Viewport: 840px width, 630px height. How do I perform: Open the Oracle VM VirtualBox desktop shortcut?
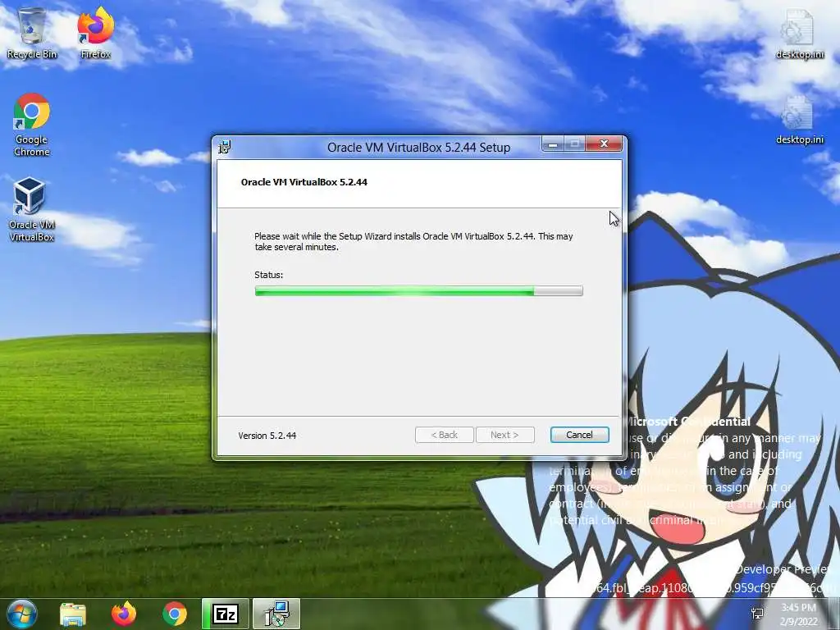pos(32,209)
